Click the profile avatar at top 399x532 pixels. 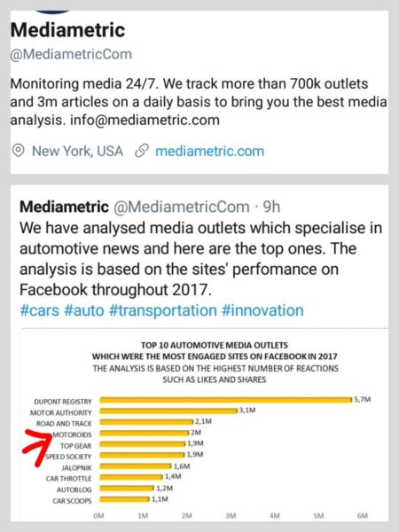[x=52, y=12]
